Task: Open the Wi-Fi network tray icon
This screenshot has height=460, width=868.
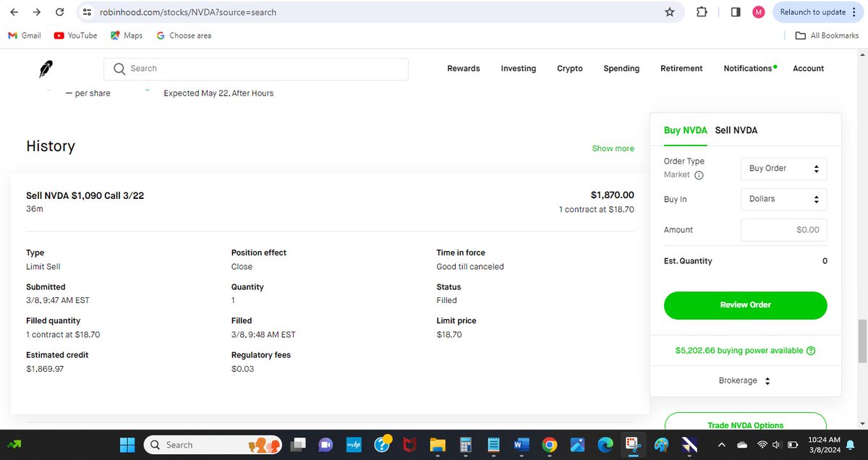Action: pyautogui.click(x=763, y=445)
